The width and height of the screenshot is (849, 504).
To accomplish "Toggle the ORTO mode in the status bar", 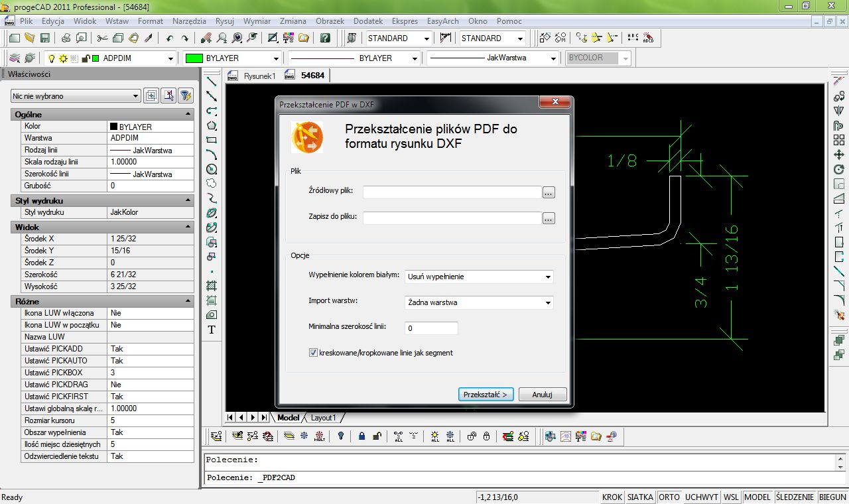I will (x=669, y=497).
